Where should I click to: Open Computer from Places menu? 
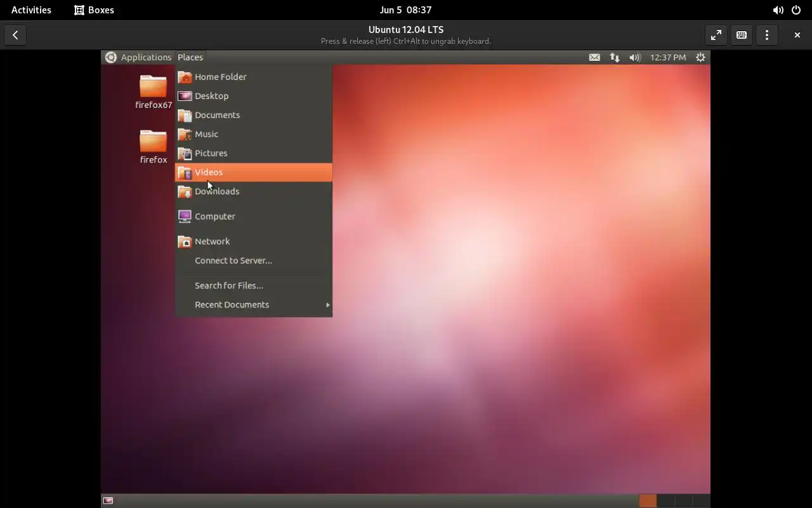pos(253,217)
